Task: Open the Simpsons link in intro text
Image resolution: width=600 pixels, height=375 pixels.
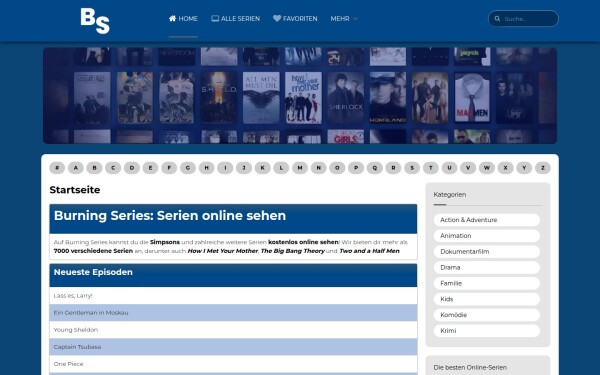Action: coord(165,242)
